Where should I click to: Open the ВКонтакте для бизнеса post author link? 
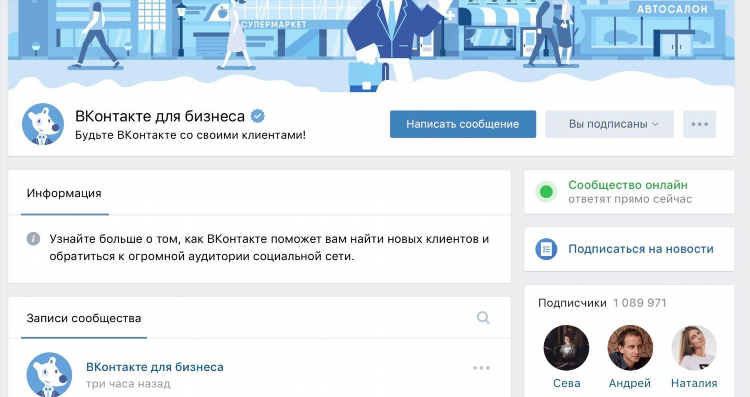click(x=154, y=367)
